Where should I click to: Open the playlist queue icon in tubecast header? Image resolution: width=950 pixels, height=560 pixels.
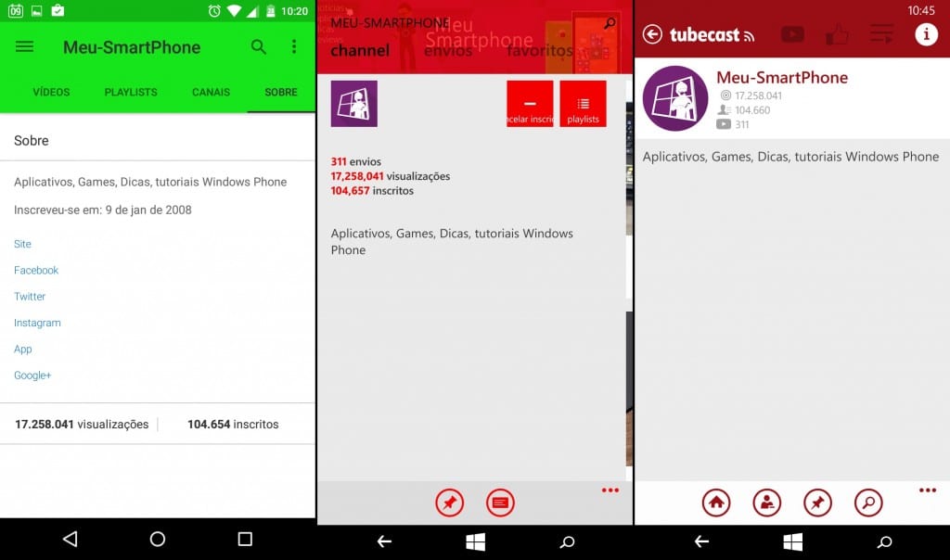coord(881,34)
